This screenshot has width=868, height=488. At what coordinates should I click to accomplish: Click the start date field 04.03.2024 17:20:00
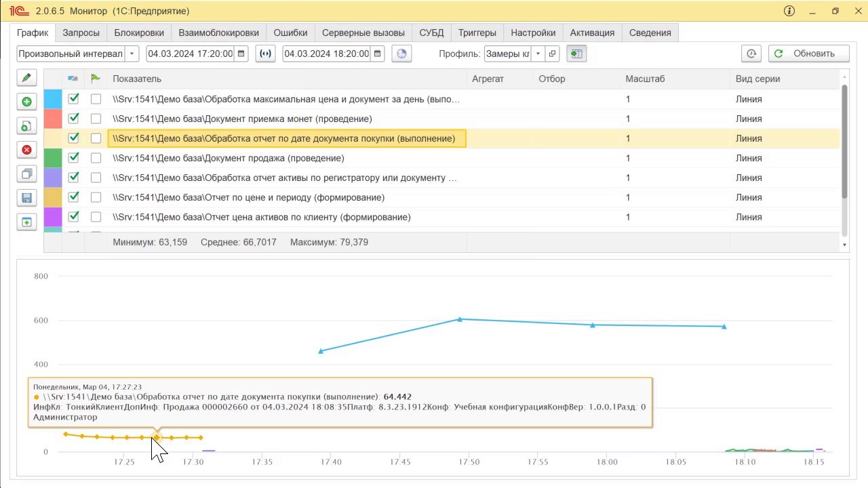(x=191, y=54)
